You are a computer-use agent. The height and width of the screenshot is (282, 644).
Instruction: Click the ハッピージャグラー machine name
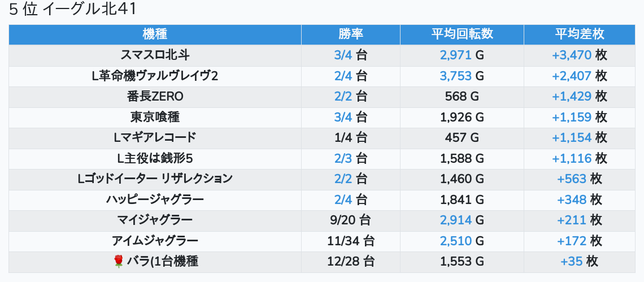(x=155, y=199)
